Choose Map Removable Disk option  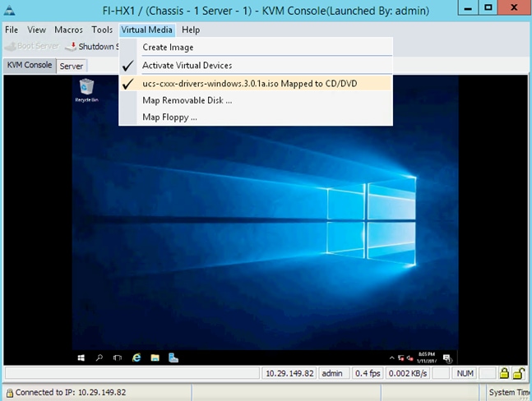256,100
